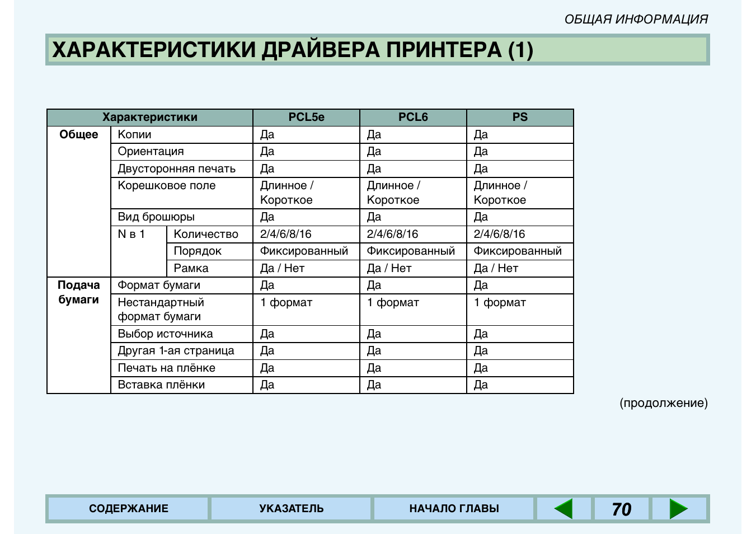Click the Корешковое поле row label
The image size is (756, 534).
tap(167, 186)
